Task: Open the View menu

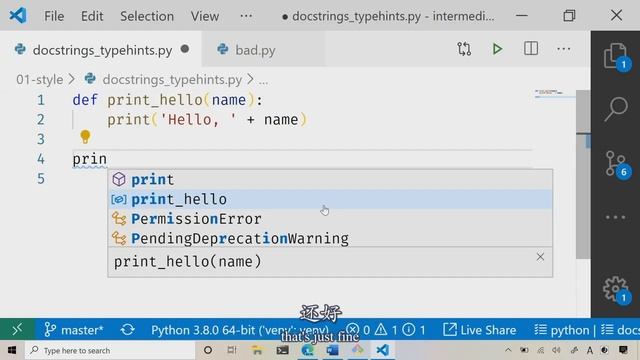Action: tap(205, 16)
